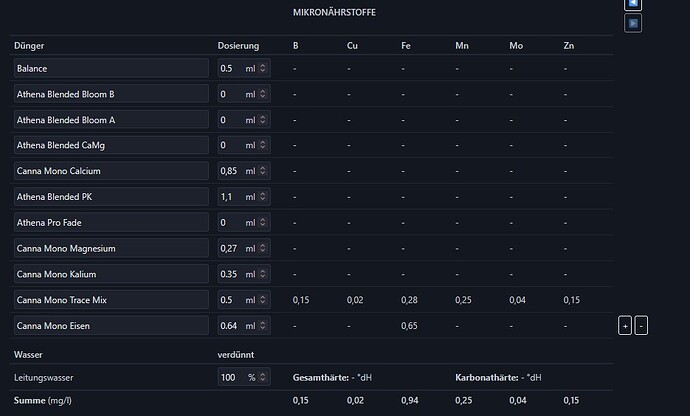Click the Balance fertilizer name field
Image resolution: width=690 pixels, height=416 pixels.
pyautogui.click(x=111, y=68)
